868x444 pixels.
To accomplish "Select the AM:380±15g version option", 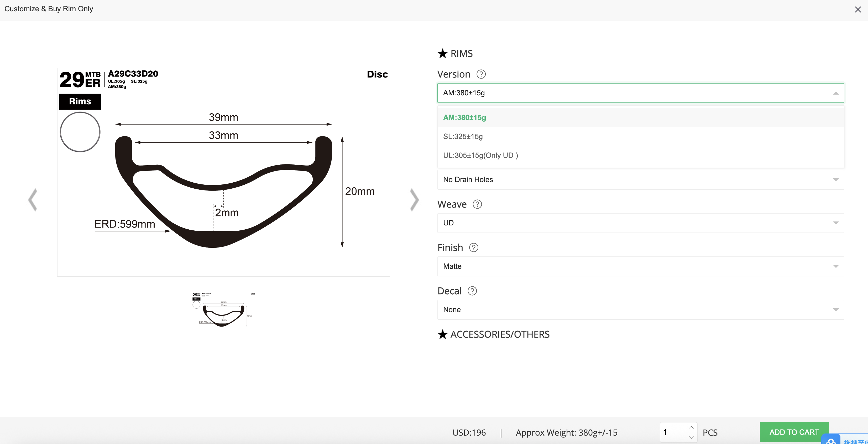I will coord(464,118).
